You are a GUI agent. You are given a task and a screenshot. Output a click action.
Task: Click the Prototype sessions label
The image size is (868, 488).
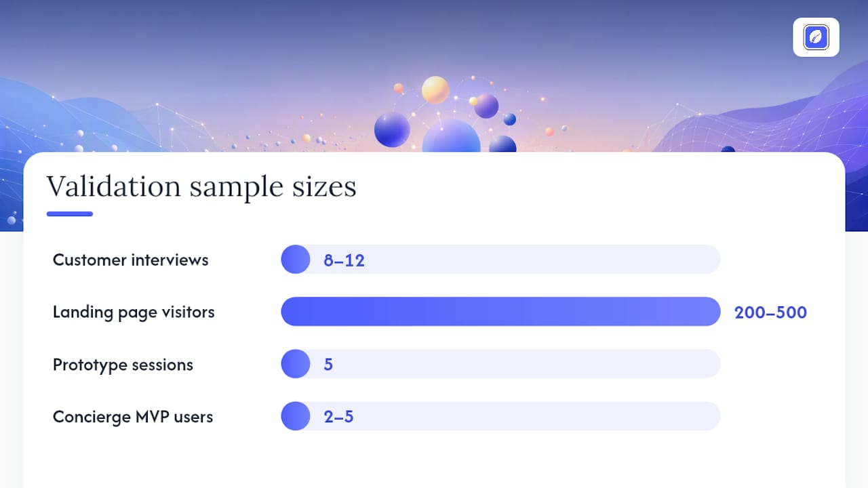point(123,365)
